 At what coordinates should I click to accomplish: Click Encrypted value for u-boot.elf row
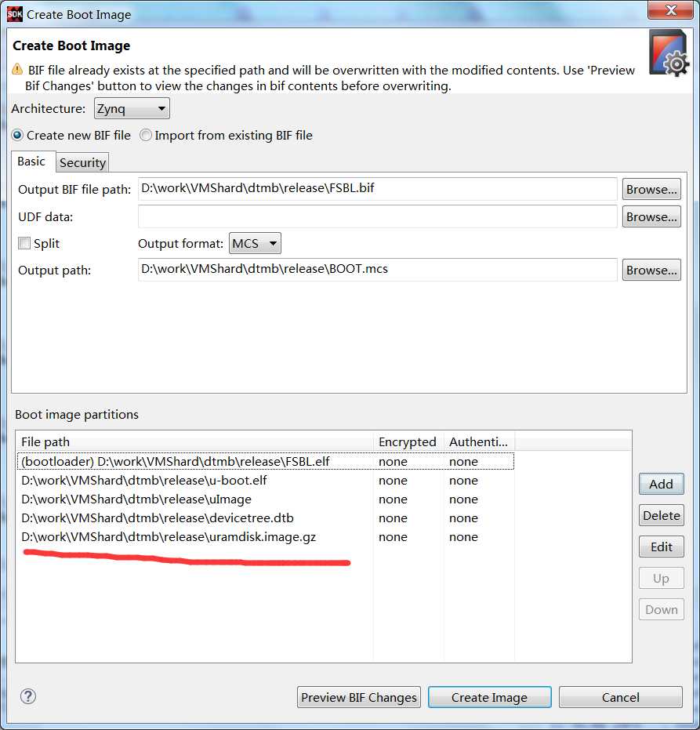[x=393, y=481]
